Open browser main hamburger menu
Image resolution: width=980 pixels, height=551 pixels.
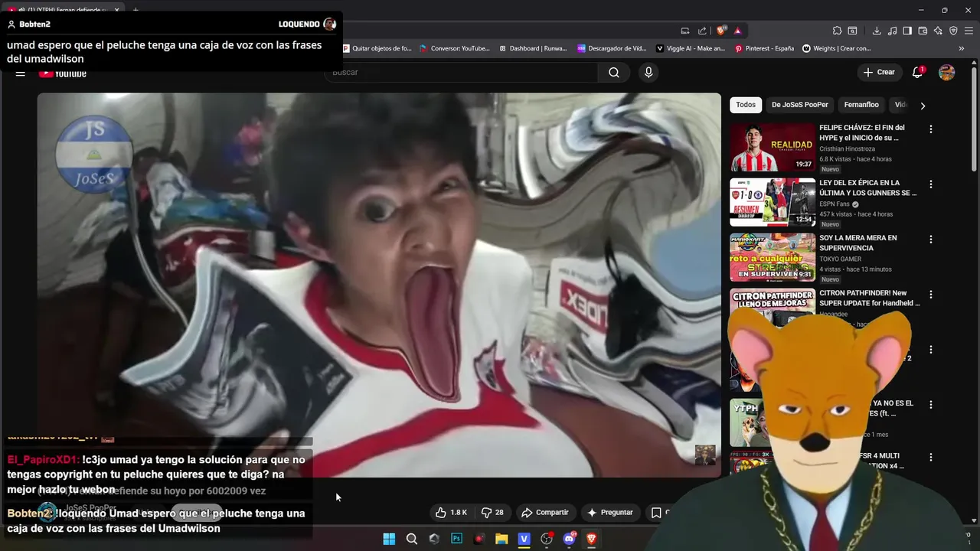click(969, 31)
